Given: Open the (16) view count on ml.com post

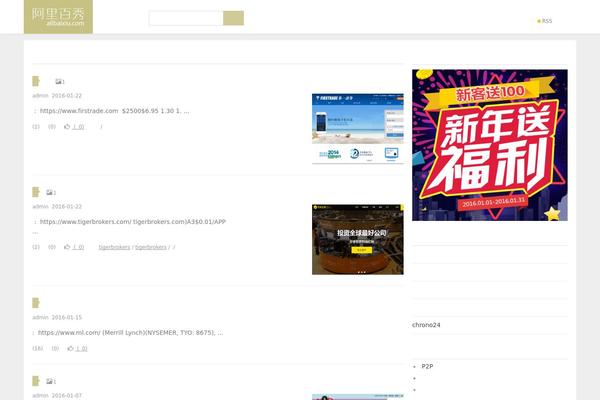Looking at the screenshot, I should (38, 348).
